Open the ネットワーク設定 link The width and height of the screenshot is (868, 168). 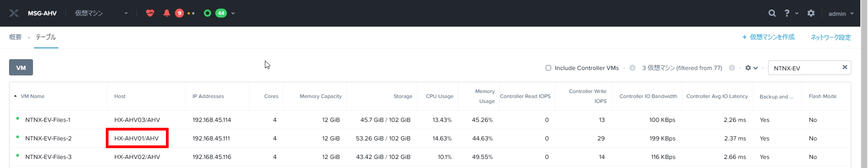point(831,37)
